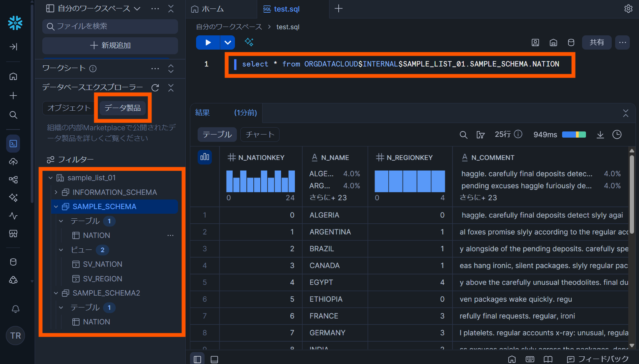The height and width of the screenshot is (364, 639).
Task: Open query history clock icon
Action: coord(617,135)
